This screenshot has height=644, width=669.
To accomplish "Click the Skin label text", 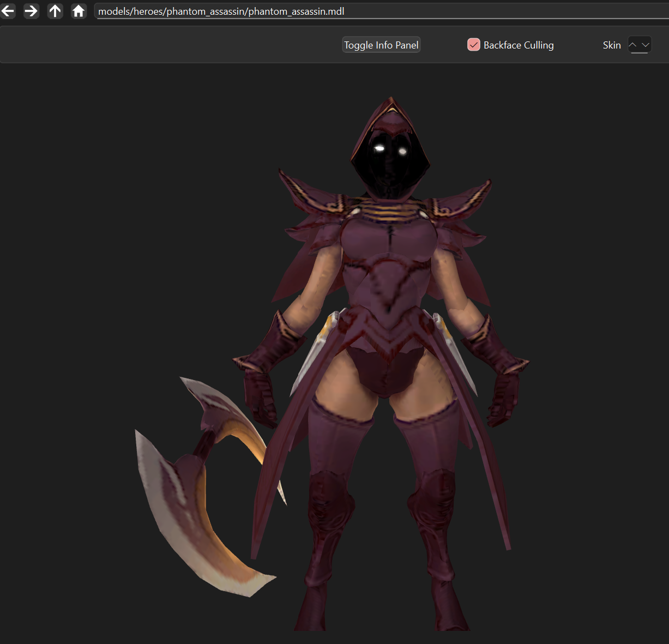I will point(612,45).
